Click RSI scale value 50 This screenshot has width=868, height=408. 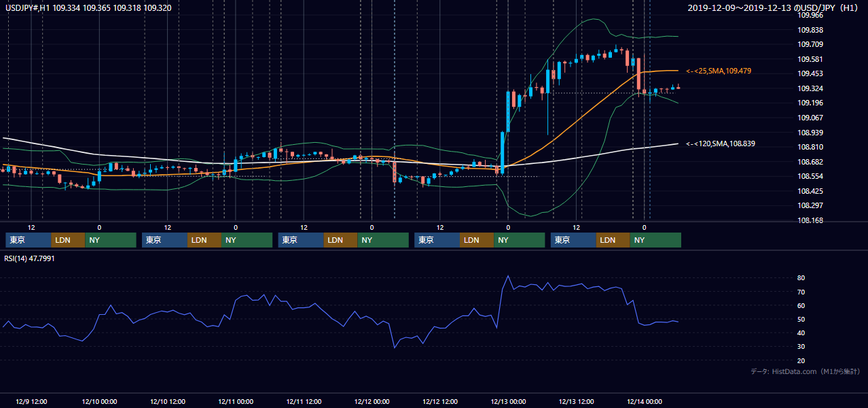click(x=801, y=319)
